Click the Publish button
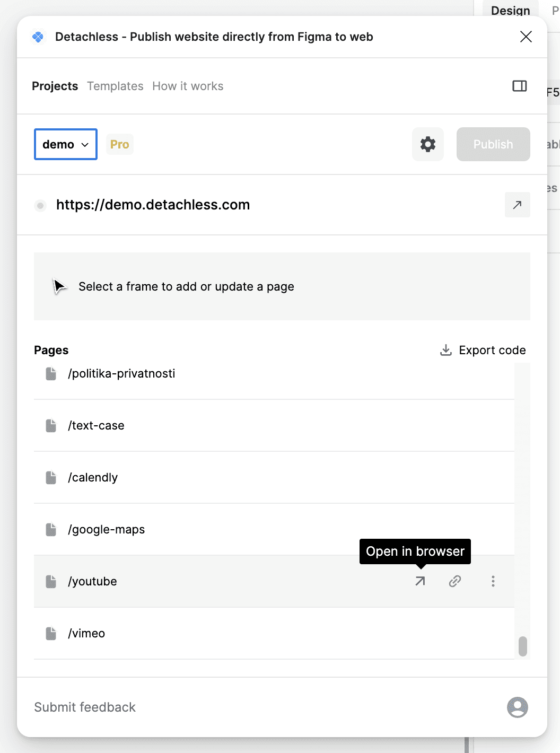 (493, 144)
